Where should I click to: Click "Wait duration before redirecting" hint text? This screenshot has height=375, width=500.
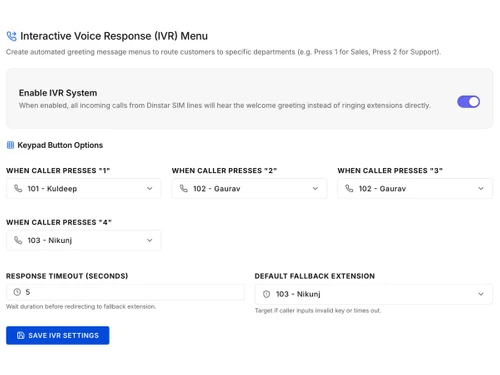(x=81, y=306)
